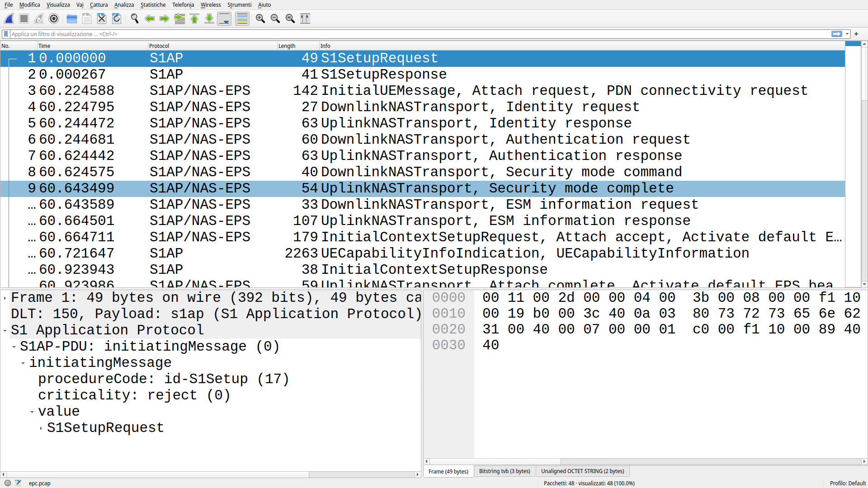868x488 pixels.
Task: Open the Cattura menu
Action: [99, 5]
